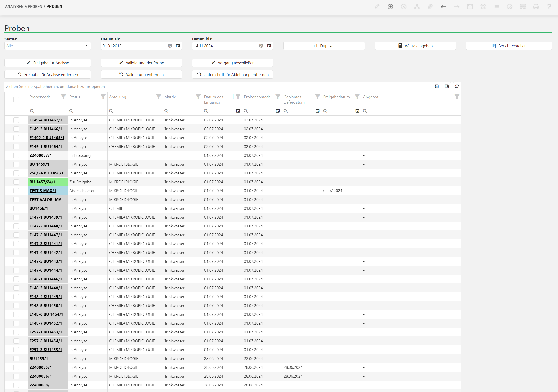Select checkbox for TEST 3 MAX/1 row
The height and width of the screenshot is (392, 558).
(16, 191)
